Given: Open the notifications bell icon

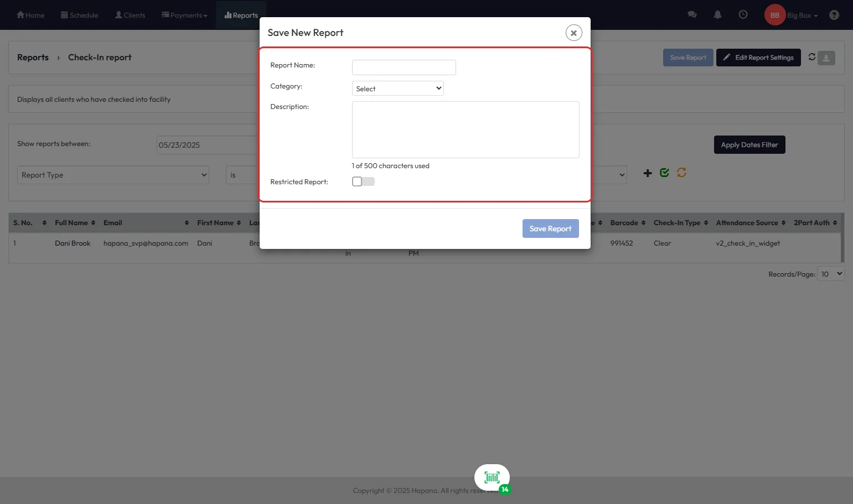Looking at the screenshot, I should click(x=717, y=15).
